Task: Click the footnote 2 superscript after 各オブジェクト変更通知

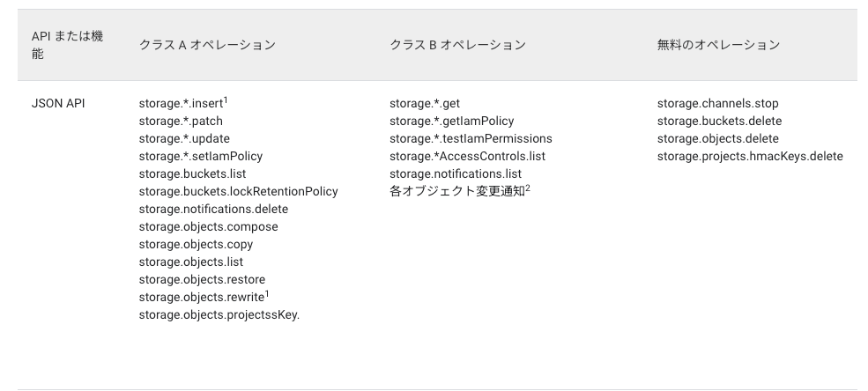Action: pos(528,188)
